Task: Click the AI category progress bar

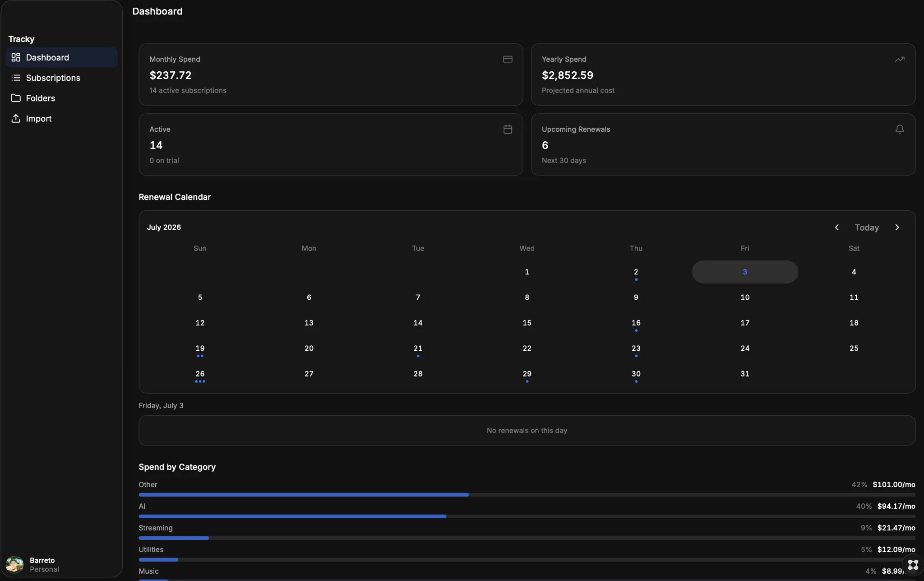Action: coord(527,516)
